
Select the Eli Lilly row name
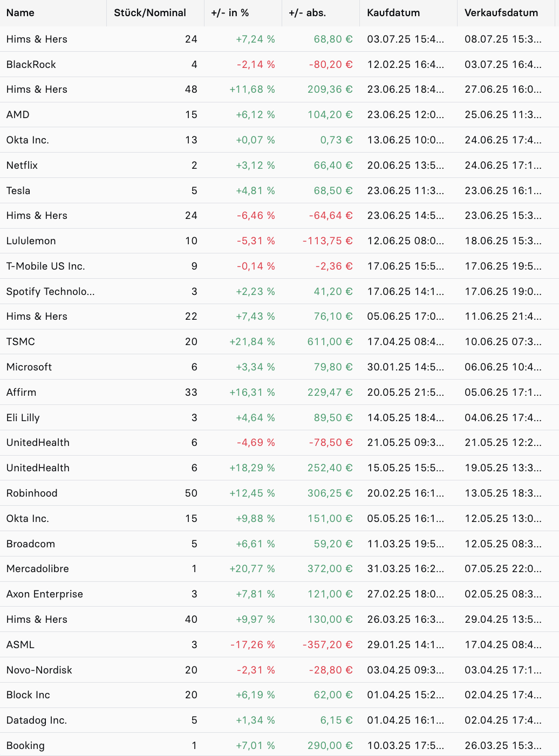[23, 418]
